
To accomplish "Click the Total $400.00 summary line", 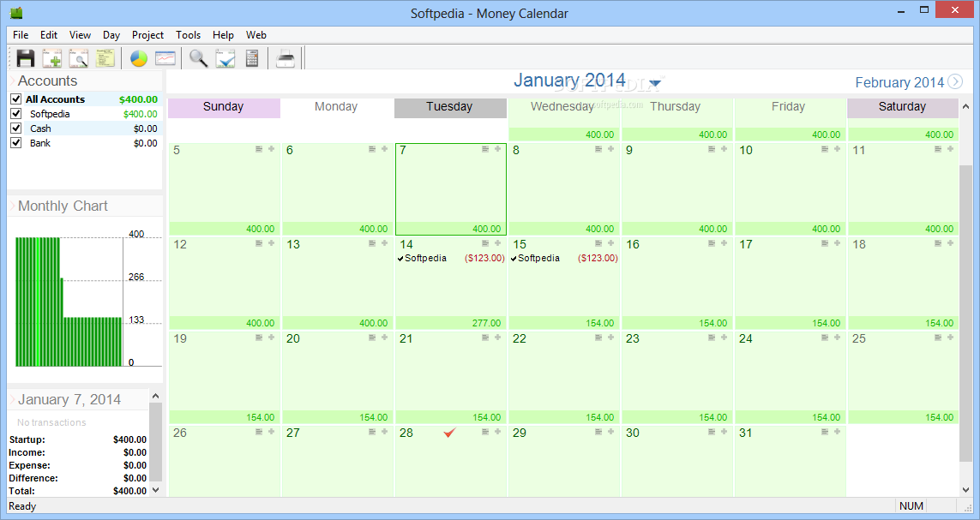I will 78,491.
